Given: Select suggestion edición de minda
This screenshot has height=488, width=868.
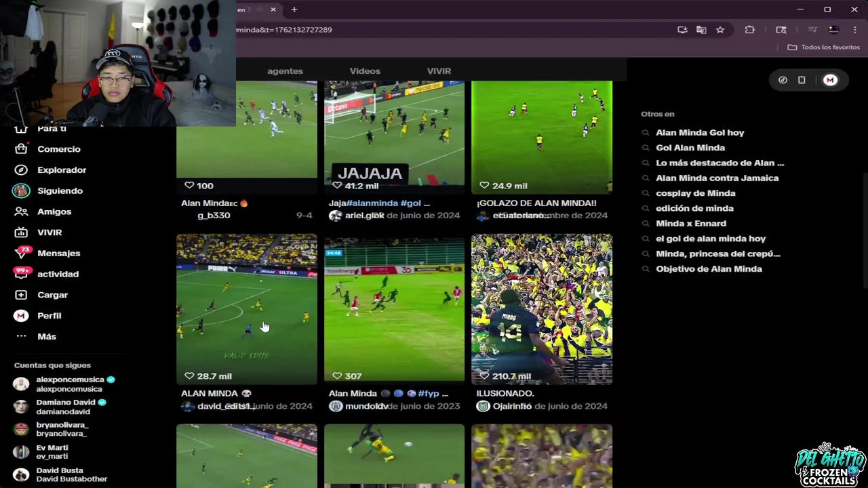Looking at the screenshot, I should [x=694, y=209].
